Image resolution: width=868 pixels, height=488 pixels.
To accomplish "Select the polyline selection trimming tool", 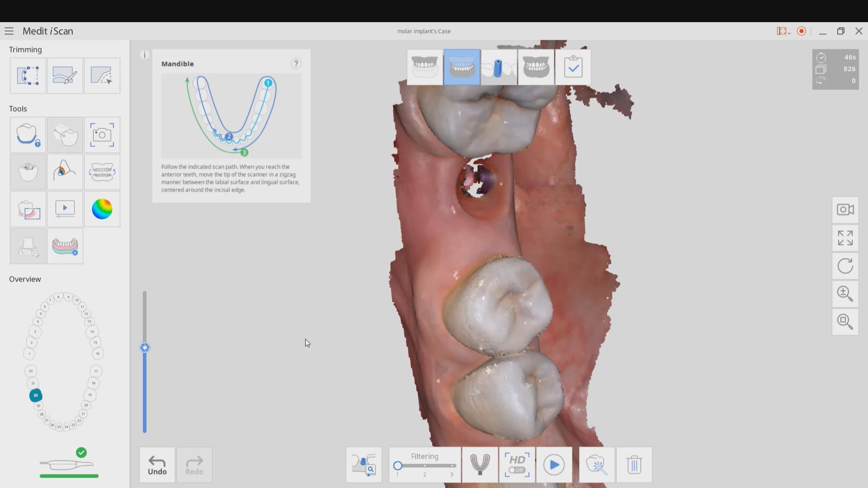I will tap(28, 75).
